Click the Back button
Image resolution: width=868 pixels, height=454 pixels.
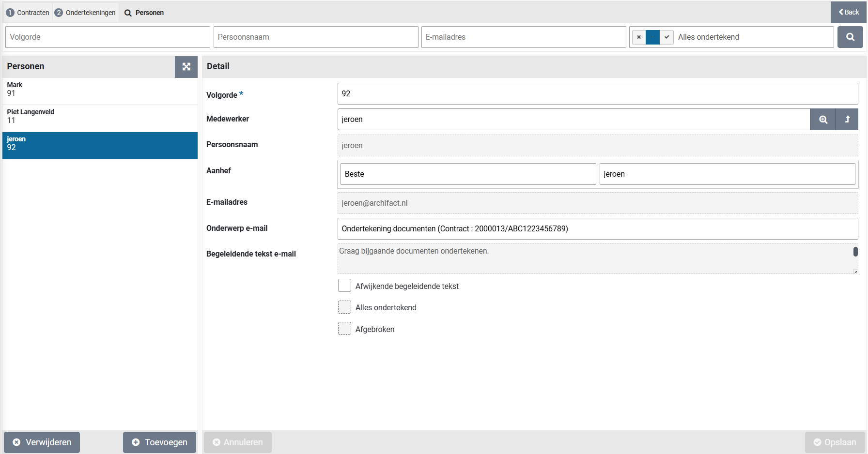coord(849,12)
